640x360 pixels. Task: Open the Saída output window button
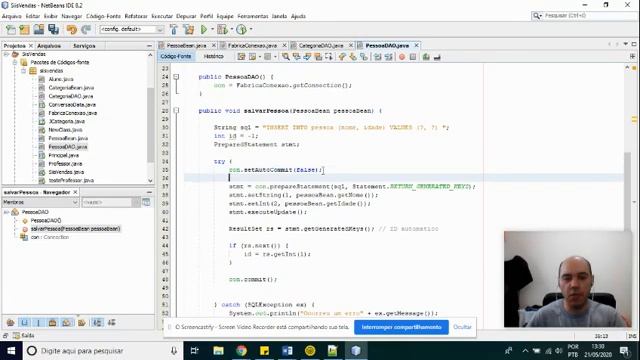pyautogui.click(x=24, y=336)
